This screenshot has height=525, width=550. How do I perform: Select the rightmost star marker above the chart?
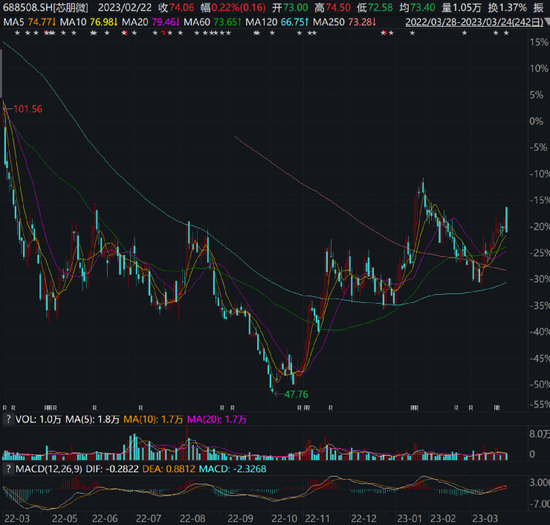click(506, 33)
